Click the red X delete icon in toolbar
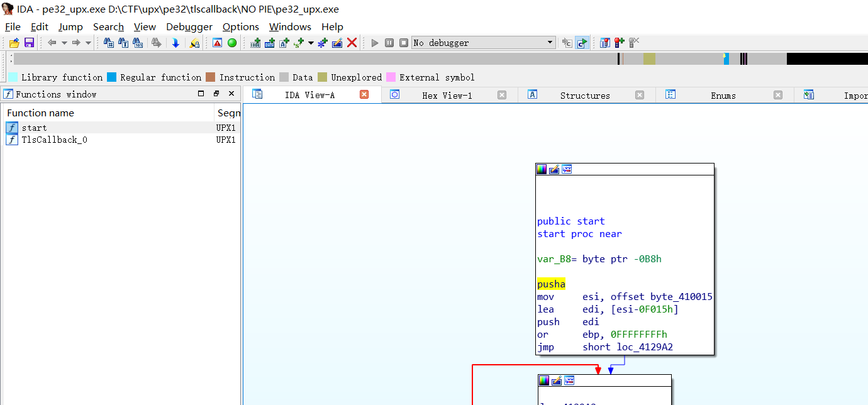The image size is (868, 405). [352, 43]
